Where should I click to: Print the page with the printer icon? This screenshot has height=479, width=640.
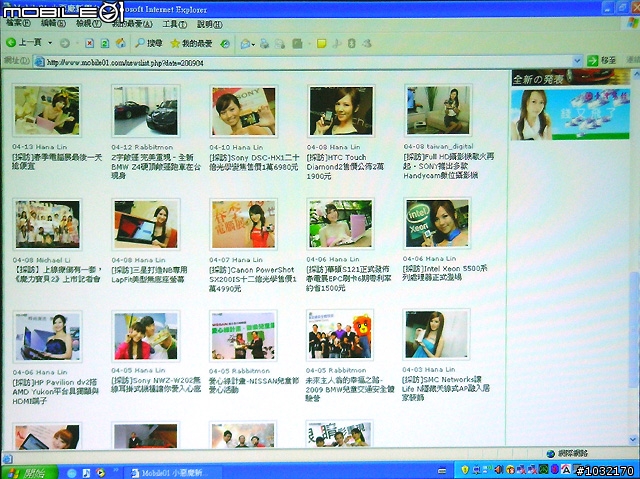click(264, 43)
